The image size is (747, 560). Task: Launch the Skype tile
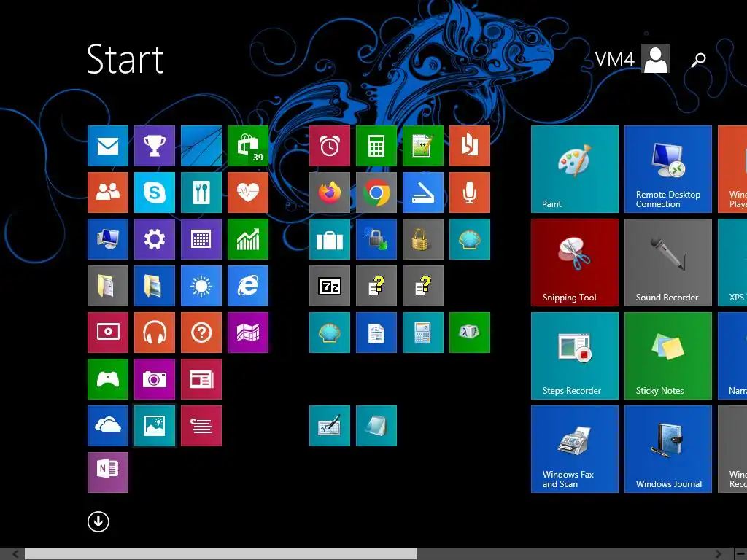click(155, 192)
